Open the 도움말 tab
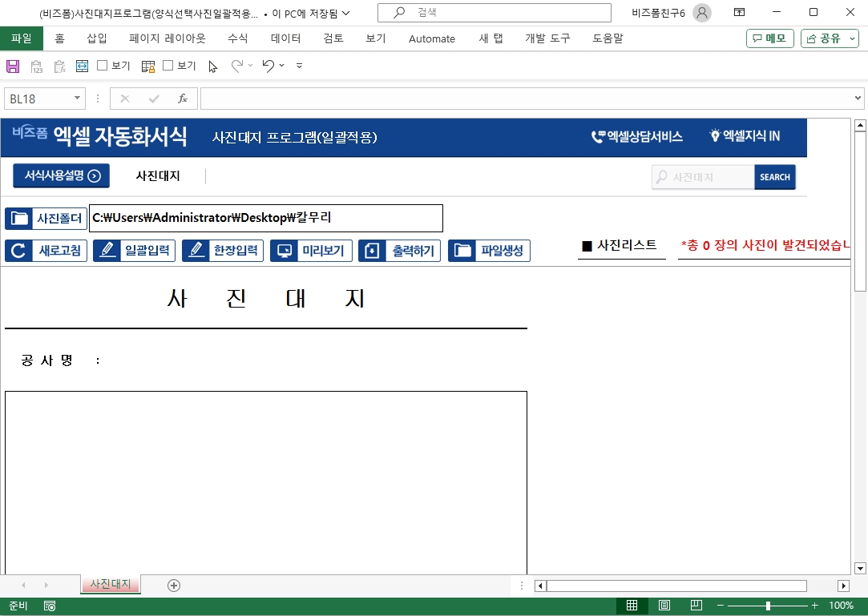The width and height of the screenshot is (868, 616). [608, 38]
